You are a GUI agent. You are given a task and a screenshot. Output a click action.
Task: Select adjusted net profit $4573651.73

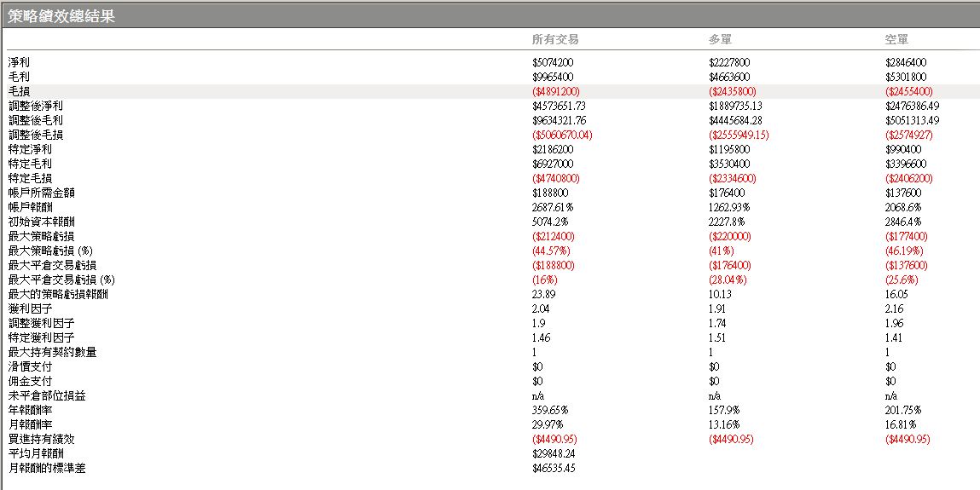coord(559,107)
